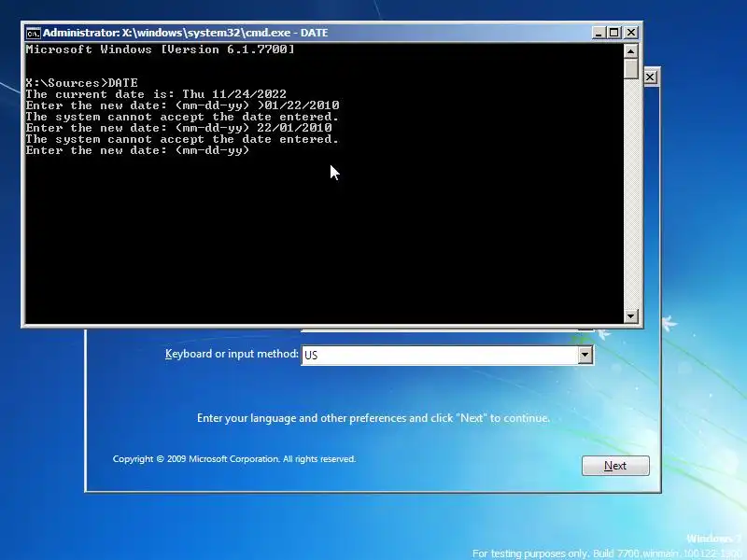Click the command prompt scroll down arrow
The width and height of the screenshot is (747, 560).
click(x=631, y=315)
